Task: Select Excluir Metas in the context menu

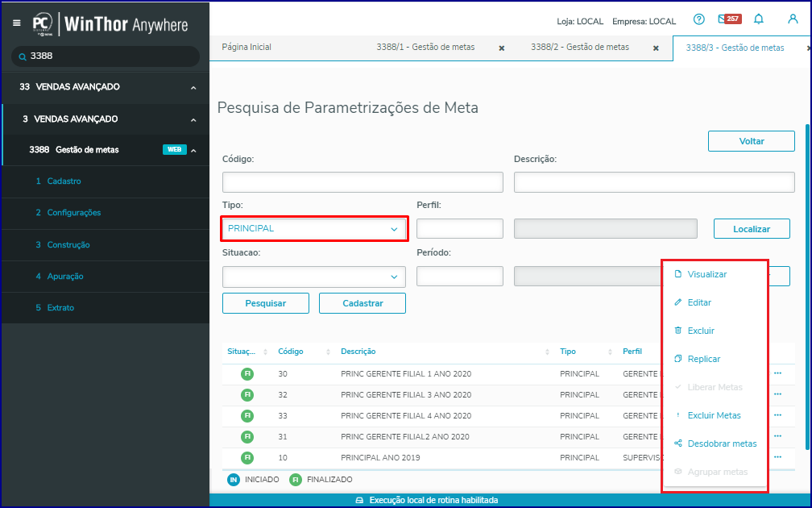Action: [715, 415]
